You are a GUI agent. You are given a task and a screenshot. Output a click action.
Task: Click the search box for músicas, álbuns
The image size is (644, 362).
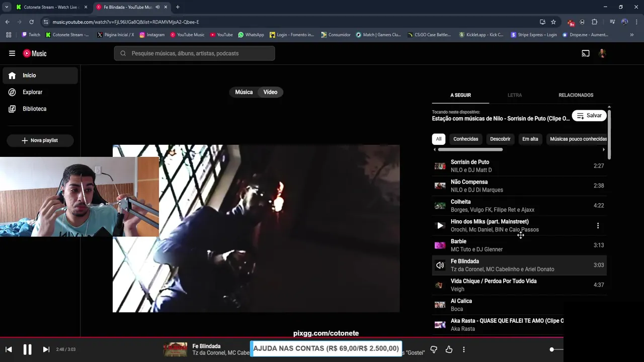click(195, 53)
